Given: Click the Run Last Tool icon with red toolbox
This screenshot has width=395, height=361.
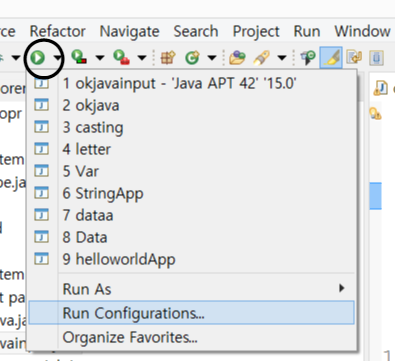Looking at the screenshot, I should [121, 57].
